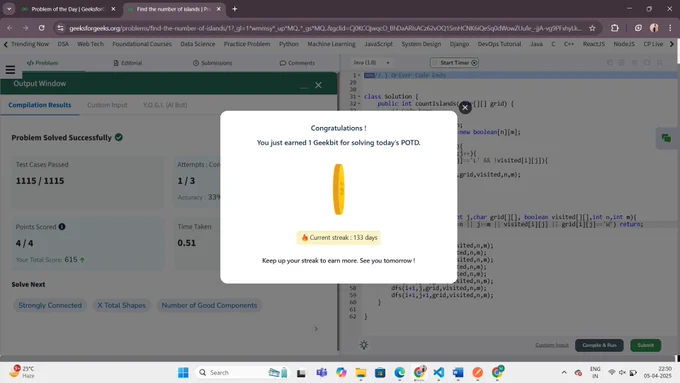This screenshot has height=383, width=680.
Task: Open Number of Good Components problem chip
Action: (209, 305)
